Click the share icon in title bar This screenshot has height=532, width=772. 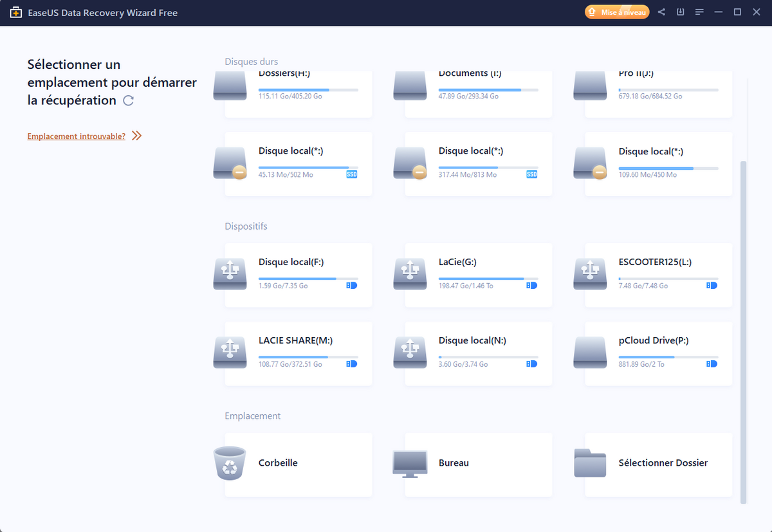click(x=662, y=12)
